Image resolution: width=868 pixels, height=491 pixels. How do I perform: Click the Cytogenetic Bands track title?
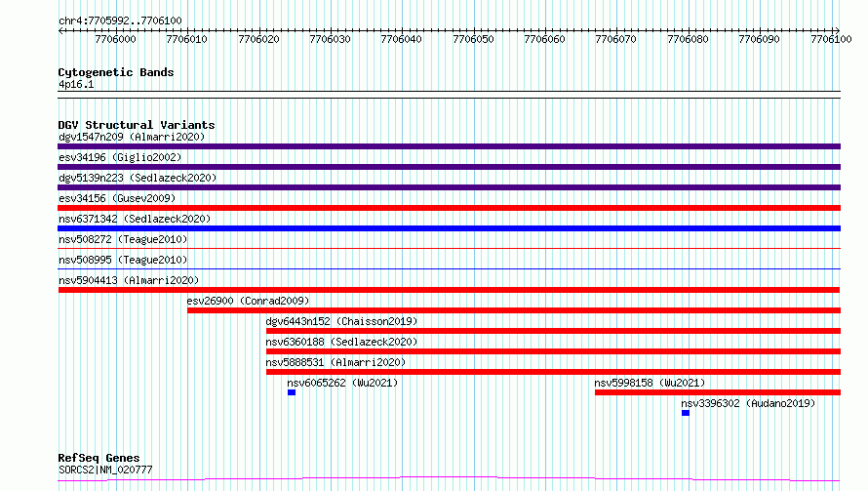tap(116, 72)
